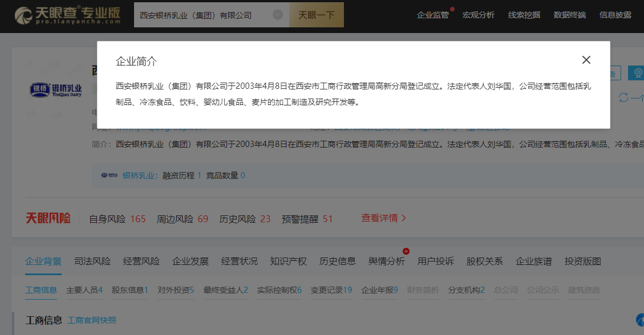Select 最终受益人2 sub-tab
Screen dimensions: 644x335
pos(225,290)
